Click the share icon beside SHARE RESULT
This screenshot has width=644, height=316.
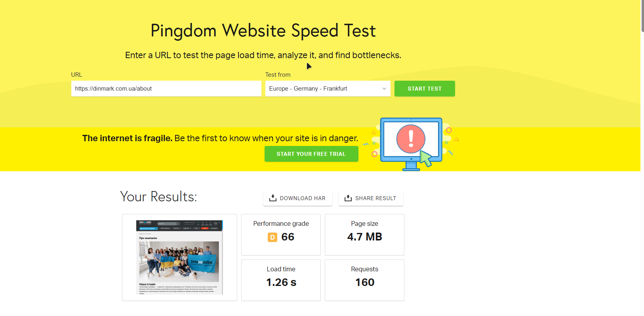pos(348,198)
